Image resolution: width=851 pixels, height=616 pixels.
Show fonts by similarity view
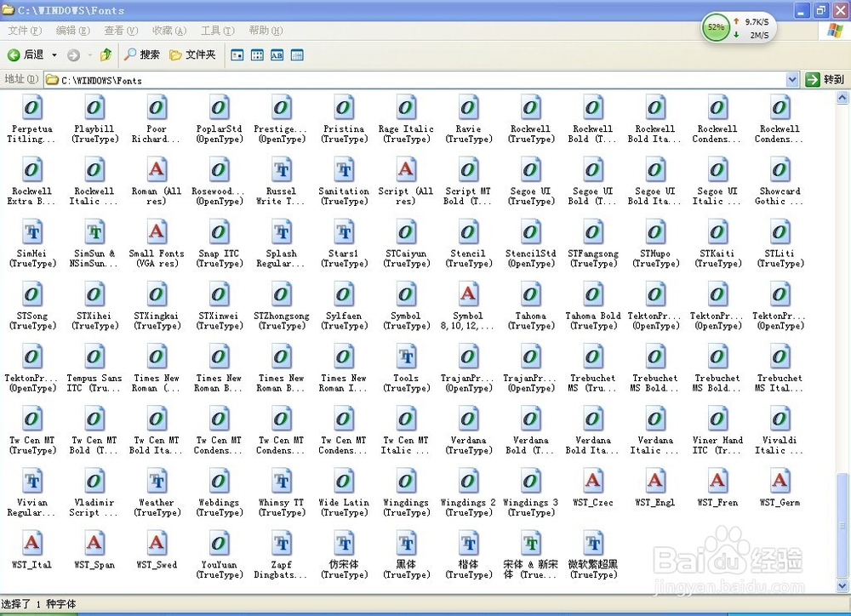click(x=277, y=54)
